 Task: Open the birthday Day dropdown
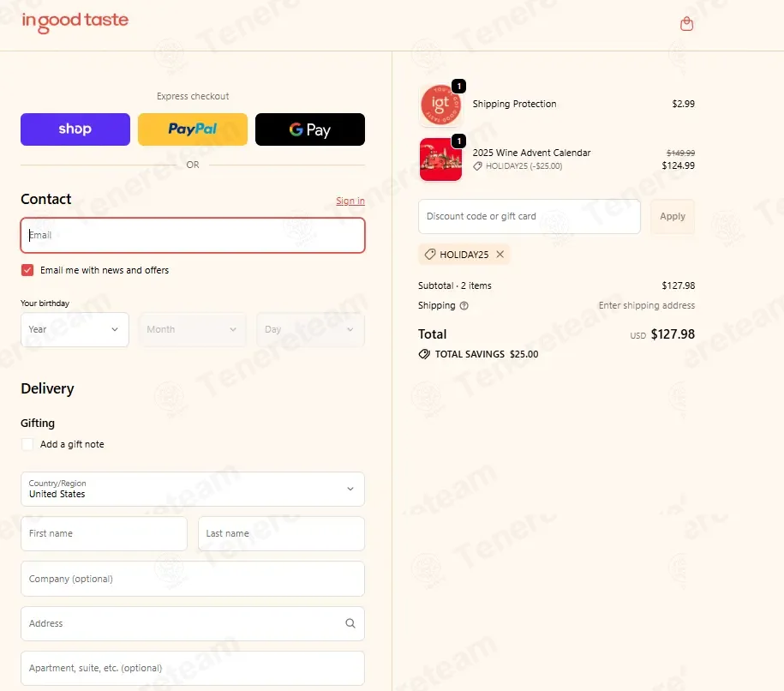(x=310, y=329)
